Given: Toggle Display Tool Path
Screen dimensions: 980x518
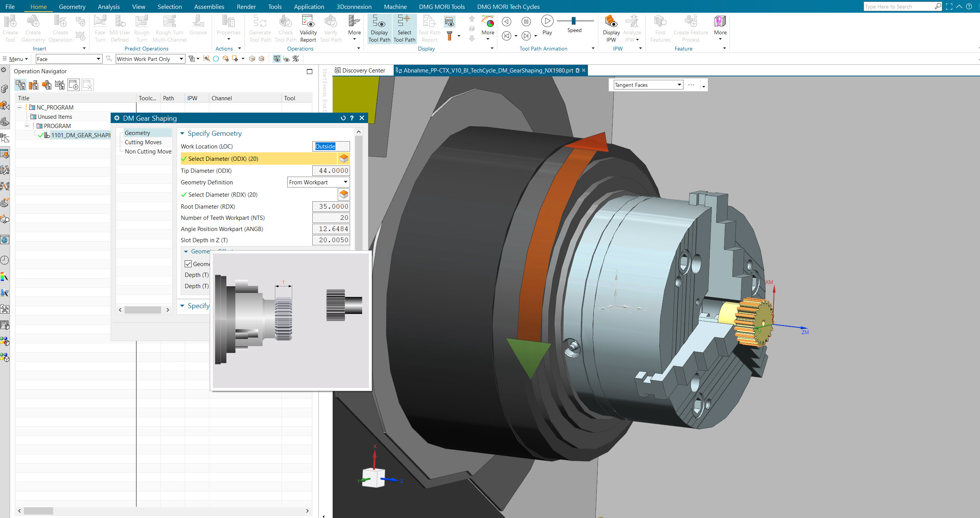Looking at the screenshot, I should tap(379, 28).
